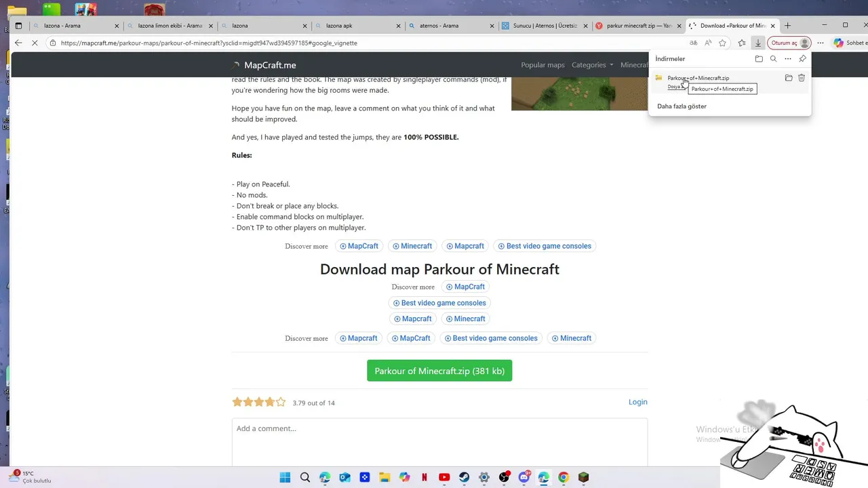Viewport: 868px width, 488px height.
Task: Open weather widget showing 15°C
Action: coord(31,477)
